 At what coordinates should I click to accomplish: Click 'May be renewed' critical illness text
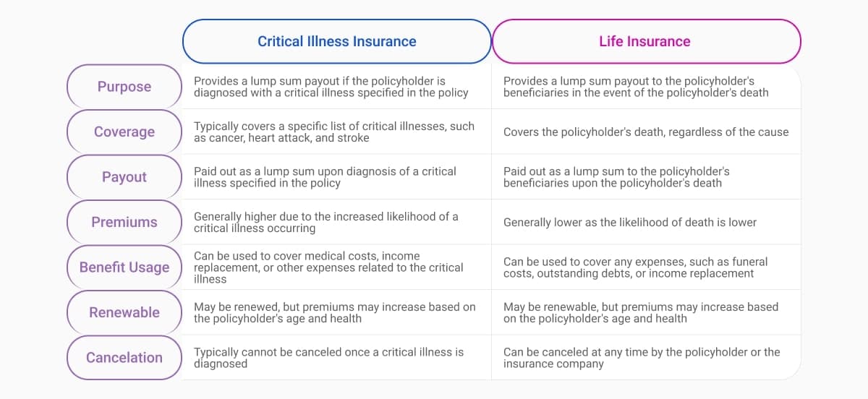334,312
